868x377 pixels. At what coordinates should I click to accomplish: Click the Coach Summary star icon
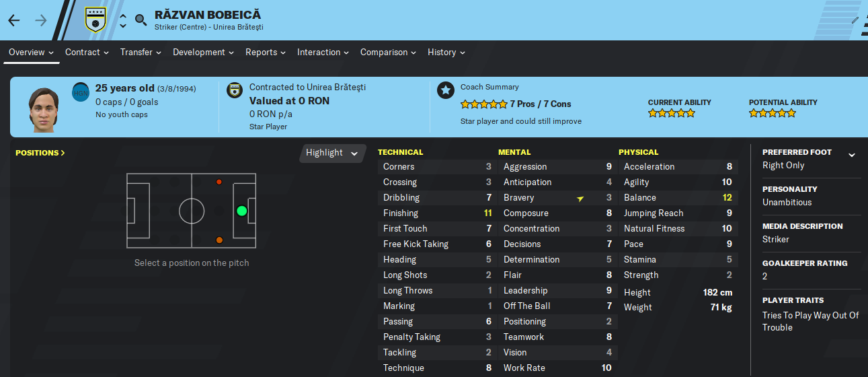tap(445, 90)
